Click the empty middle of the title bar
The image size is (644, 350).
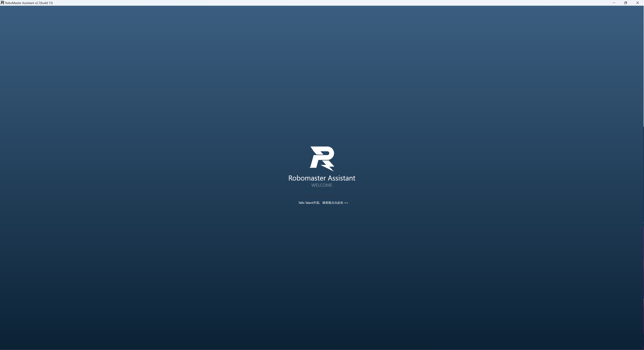[322, 3]
